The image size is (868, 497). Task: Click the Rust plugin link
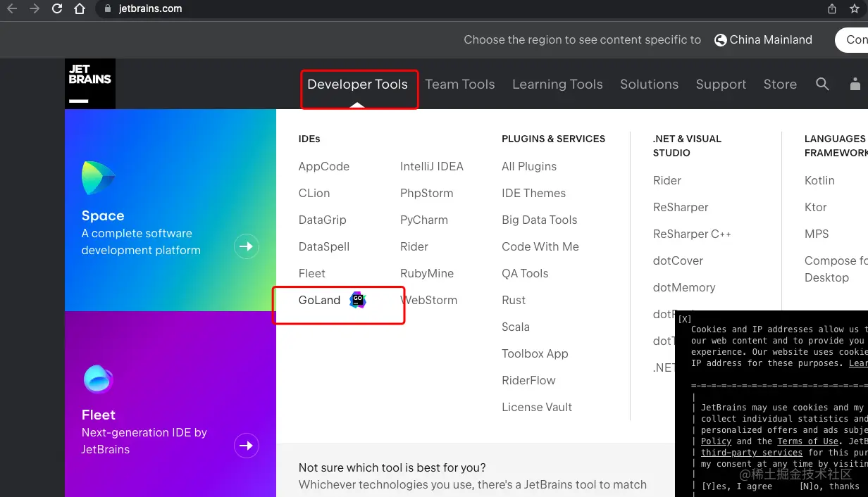pyautogui.click(x=514, y=300)
